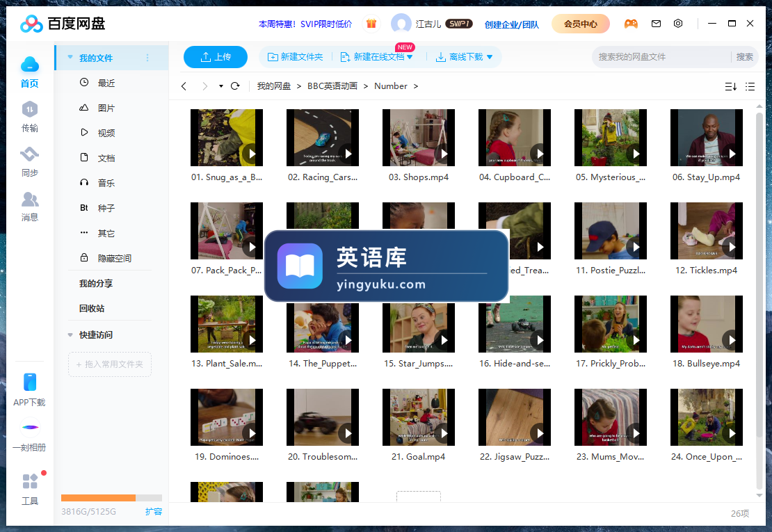This screenshot has height=532, width=772.
Task: Open 回收站 recycle bin
Action: pos(92,309)
